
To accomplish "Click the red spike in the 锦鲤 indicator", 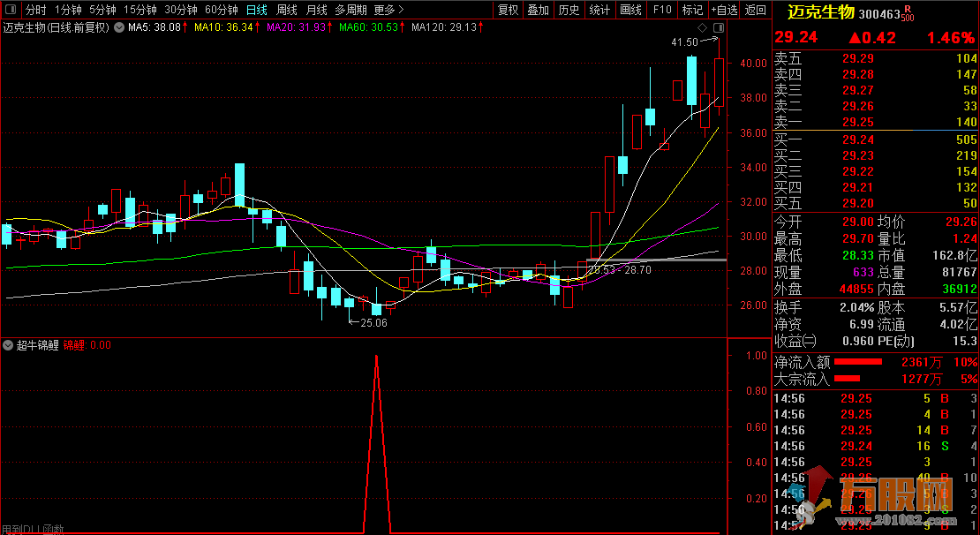I will point(376,444).
